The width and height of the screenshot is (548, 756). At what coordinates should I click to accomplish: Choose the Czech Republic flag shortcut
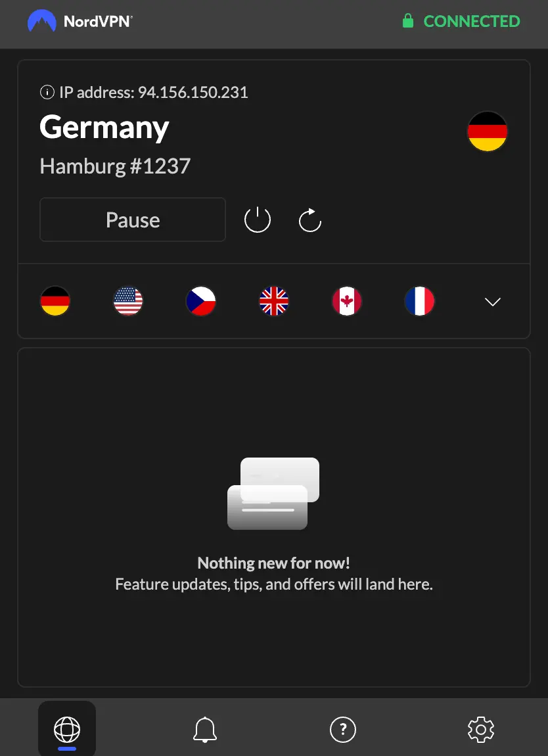(201, 301)
